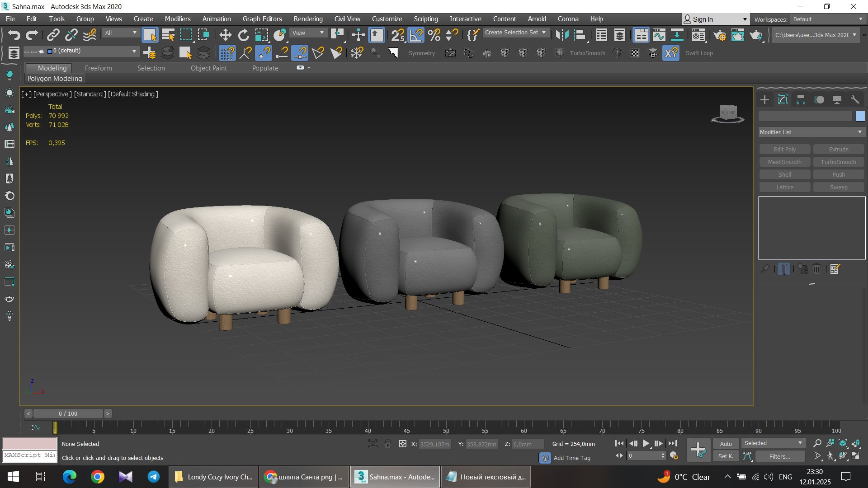Click the Play Animation button
The image size is (868, 488).
[646, 443]
